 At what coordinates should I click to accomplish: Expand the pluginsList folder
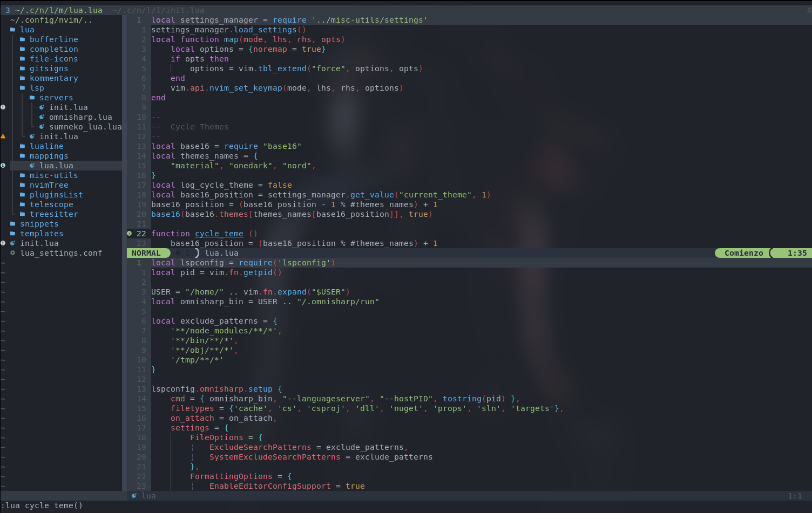click(x=56, y=195)
